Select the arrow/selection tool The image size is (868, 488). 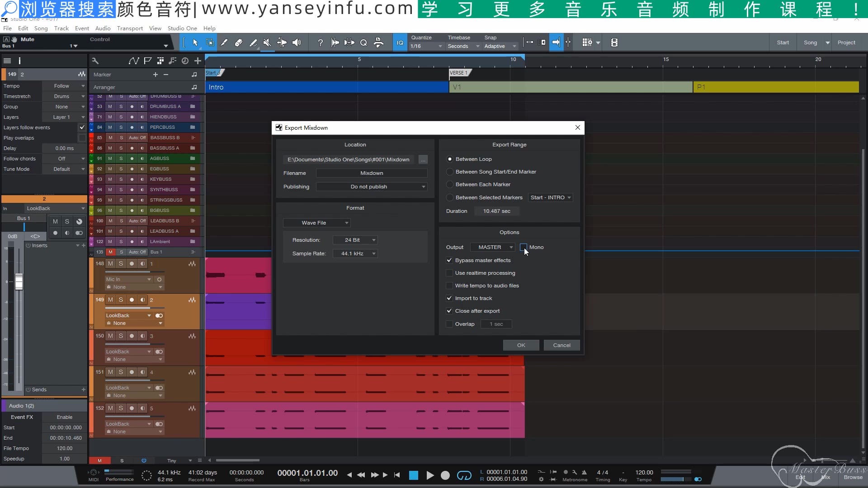tap(194, 42)
